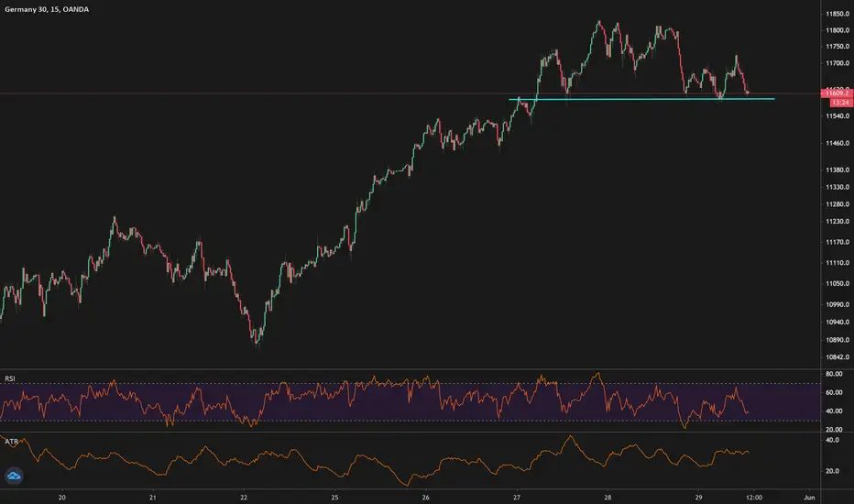Click the 11460.0 price scale label
Screen dimensions: 854x504
[838, 143]
